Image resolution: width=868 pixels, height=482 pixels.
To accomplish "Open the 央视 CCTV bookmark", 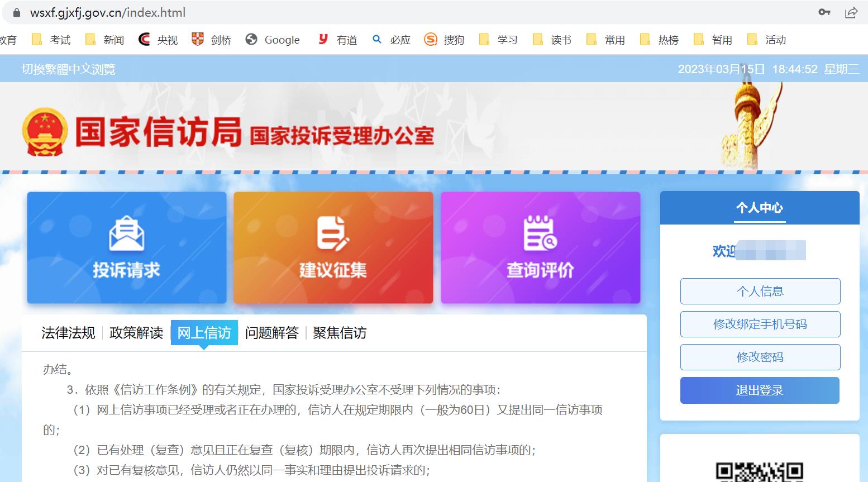I will [x=158, y=40].
